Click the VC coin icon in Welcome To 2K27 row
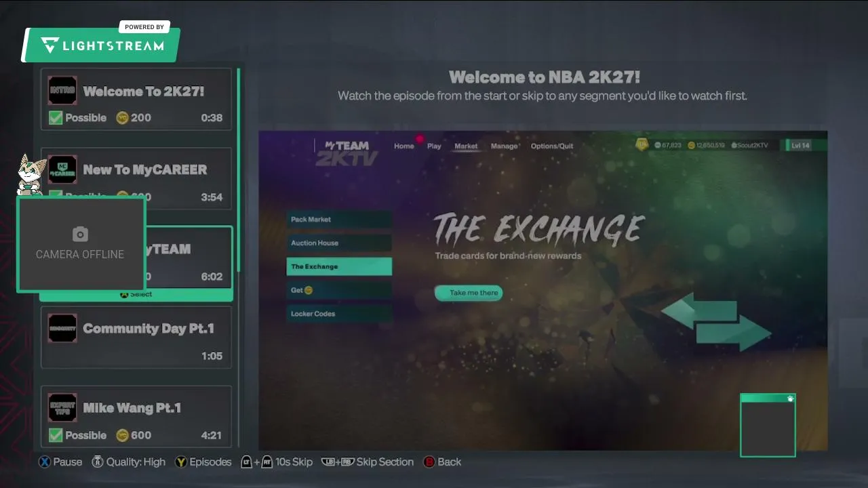Screen dimensions: 868x488 [122, 117]
